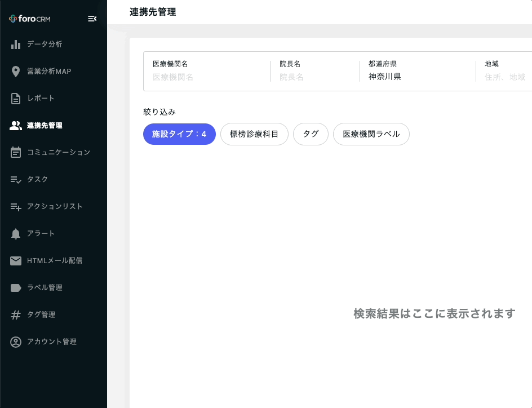Click the document icon beside レポート
Image resolution: width=532 pixels, height=408 pixels.
(x=16, y=99)
